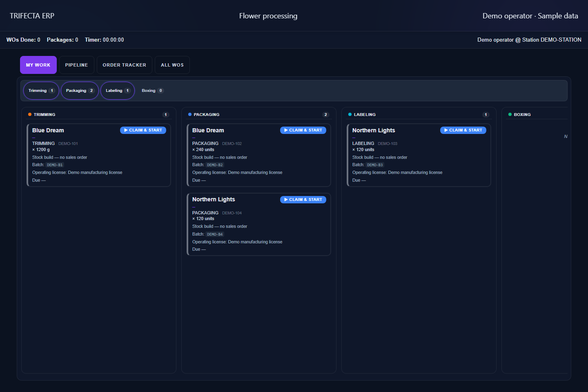Select the TRIMMING column header
This screenshot has width=588, height=392.
pyautogui.click(x=45, y=115)
